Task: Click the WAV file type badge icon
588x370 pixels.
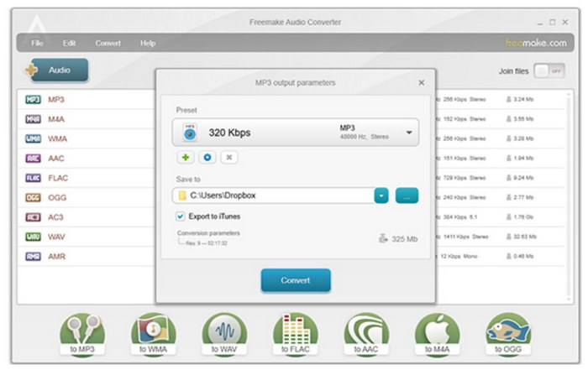Action: [x=33, y=237]
